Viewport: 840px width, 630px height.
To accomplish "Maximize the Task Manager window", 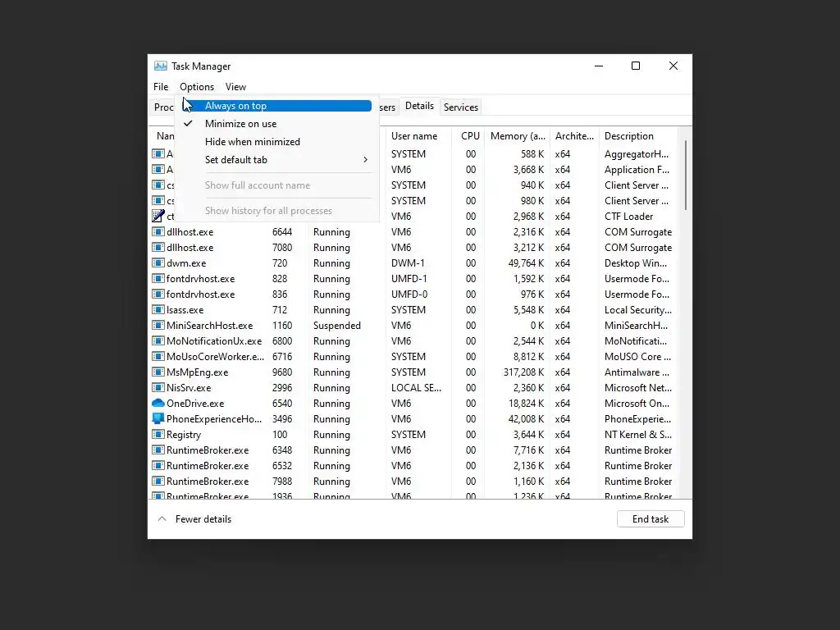I will point(636,66).
